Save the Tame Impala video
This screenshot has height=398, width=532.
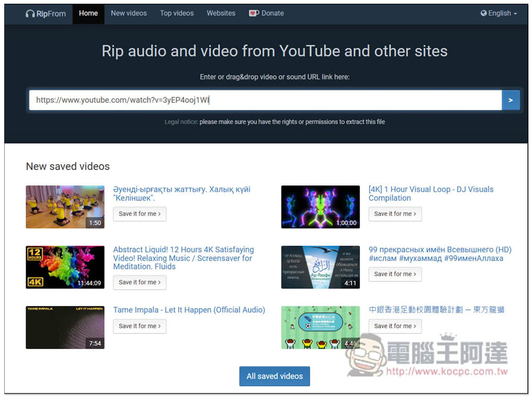click(x=139, y=326)
